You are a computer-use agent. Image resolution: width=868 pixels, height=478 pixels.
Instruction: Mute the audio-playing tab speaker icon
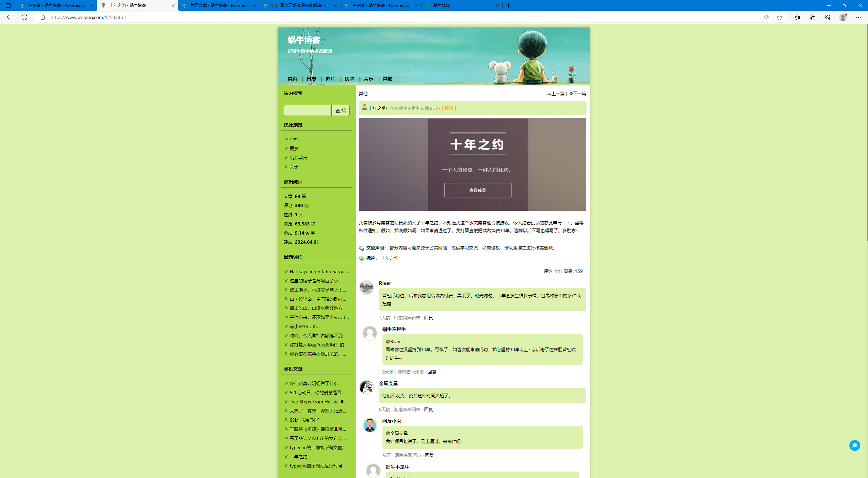coord(274,5)
